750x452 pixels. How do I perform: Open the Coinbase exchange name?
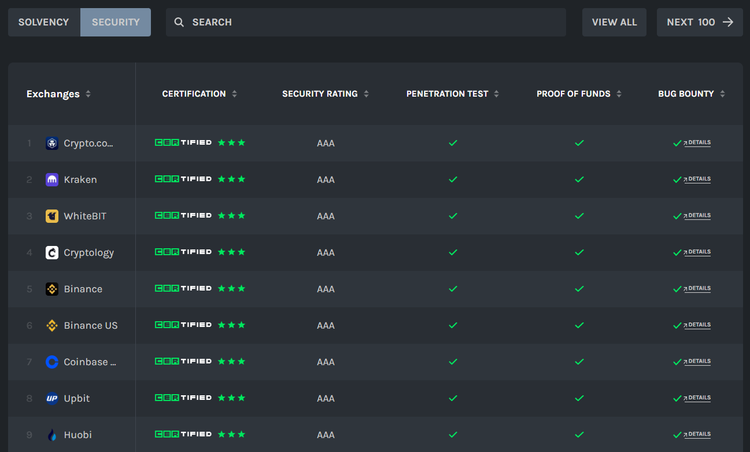point(90,362)
